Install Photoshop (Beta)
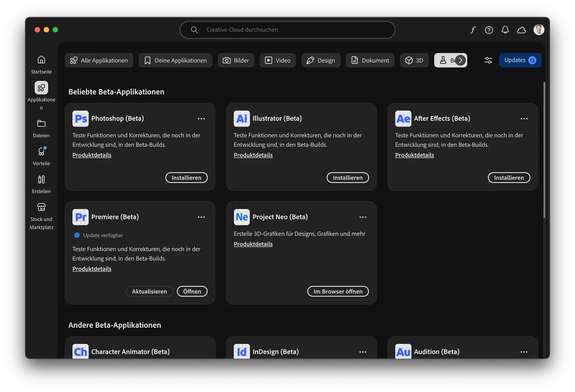The height and width of the screenshot is (392, 575). point(186,177)
